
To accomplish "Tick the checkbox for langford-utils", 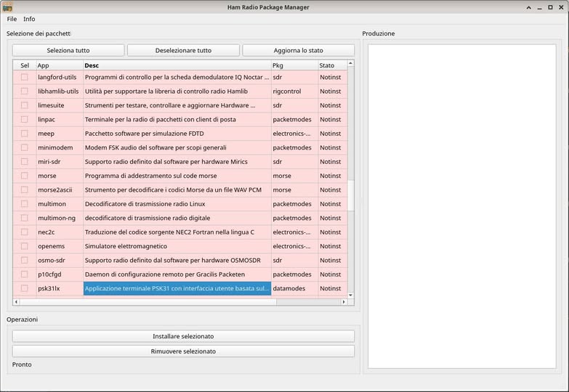I will coord(24,77).
